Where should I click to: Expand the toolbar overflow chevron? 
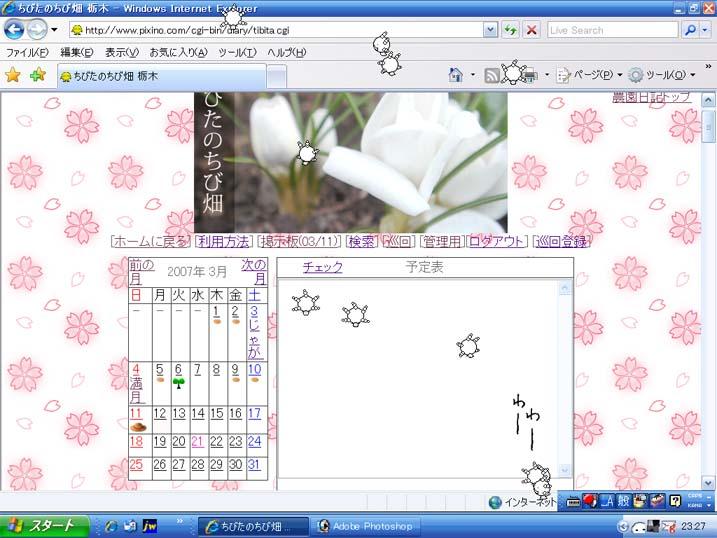click(x=708, y=67)
